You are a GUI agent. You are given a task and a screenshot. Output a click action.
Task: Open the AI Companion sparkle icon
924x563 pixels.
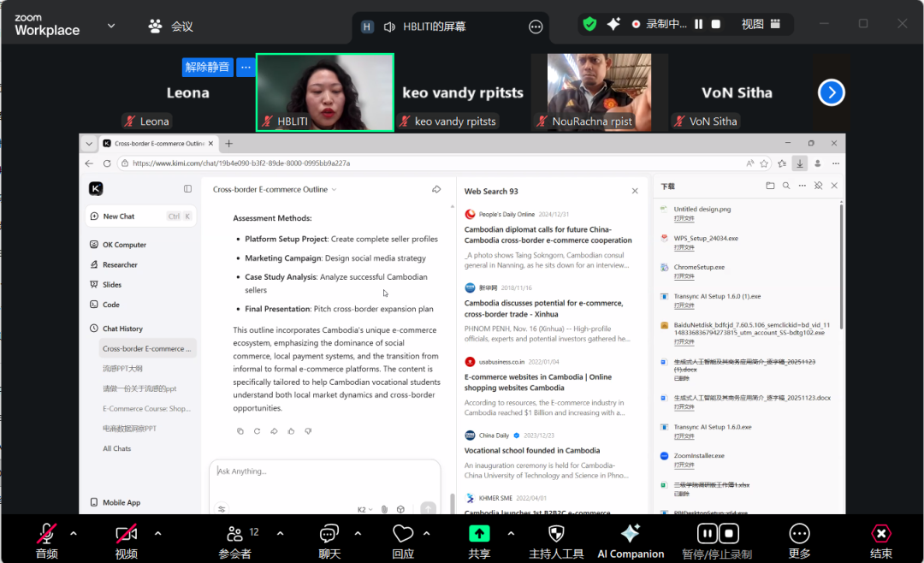[x=631, y=534]
